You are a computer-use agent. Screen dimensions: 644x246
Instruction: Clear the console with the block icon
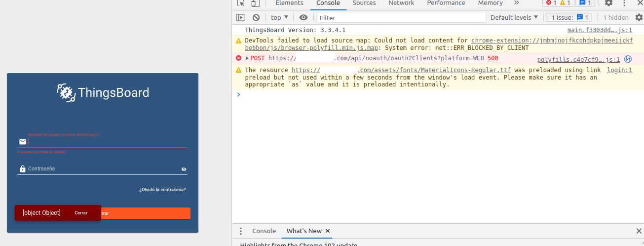coord(256,17)
